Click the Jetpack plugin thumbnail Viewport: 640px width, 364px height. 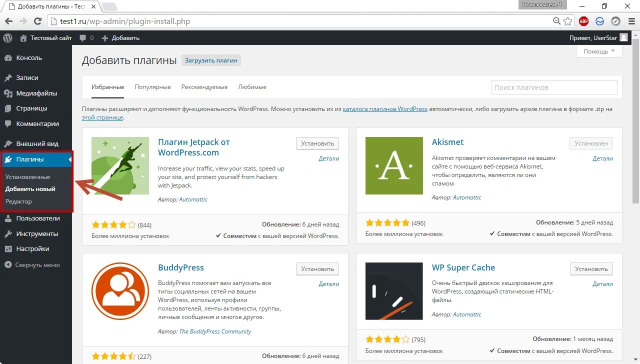coord(120,165)
